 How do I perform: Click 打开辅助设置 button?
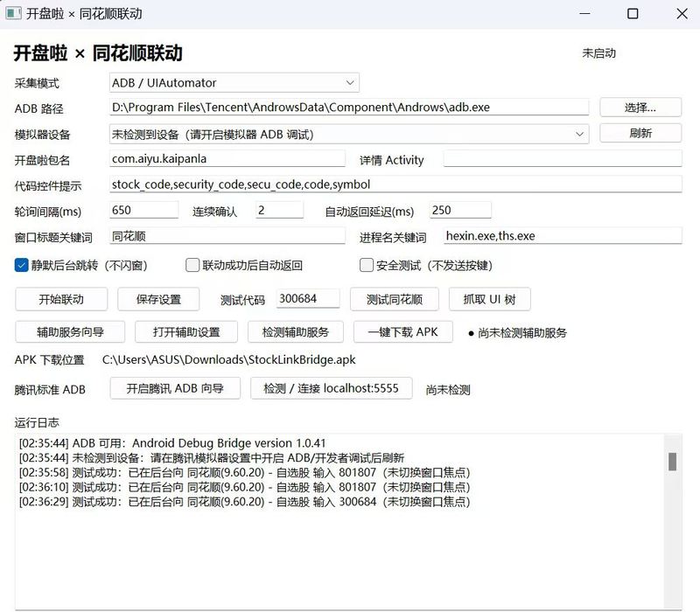(x=186, y=332)
